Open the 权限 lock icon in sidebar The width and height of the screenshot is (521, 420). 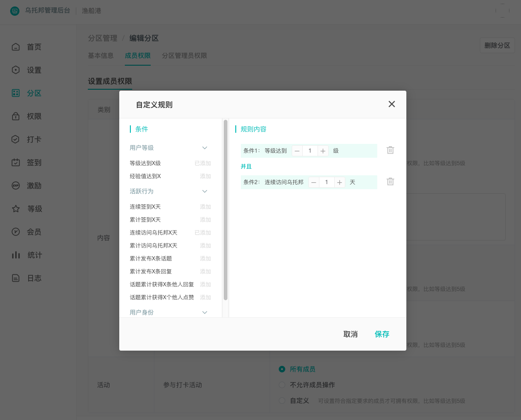tap(16, 116)
